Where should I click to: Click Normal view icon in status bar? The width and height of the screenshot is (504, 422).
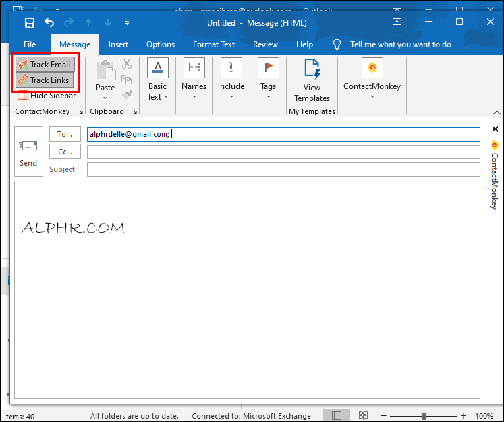coord(336,415)
